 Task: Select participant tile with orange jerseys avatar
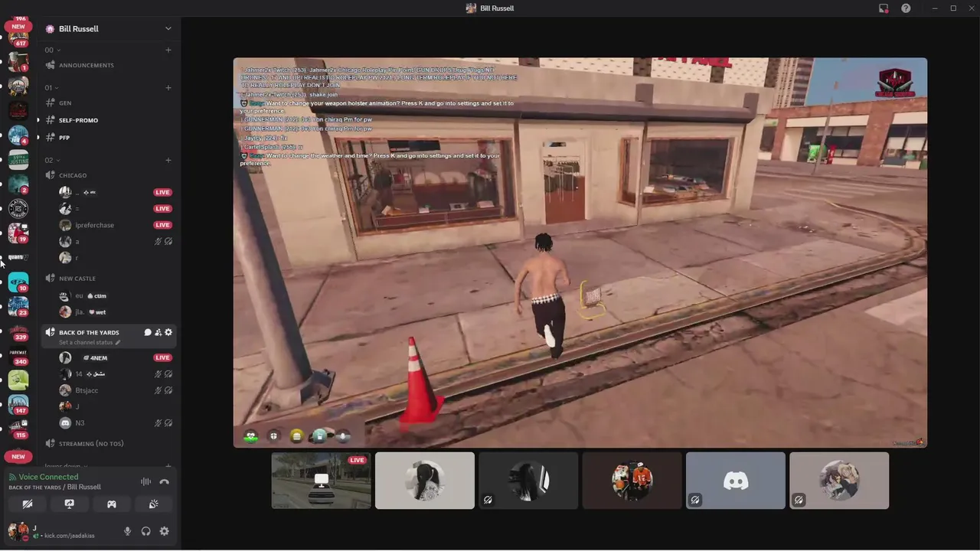pos(632,481)
